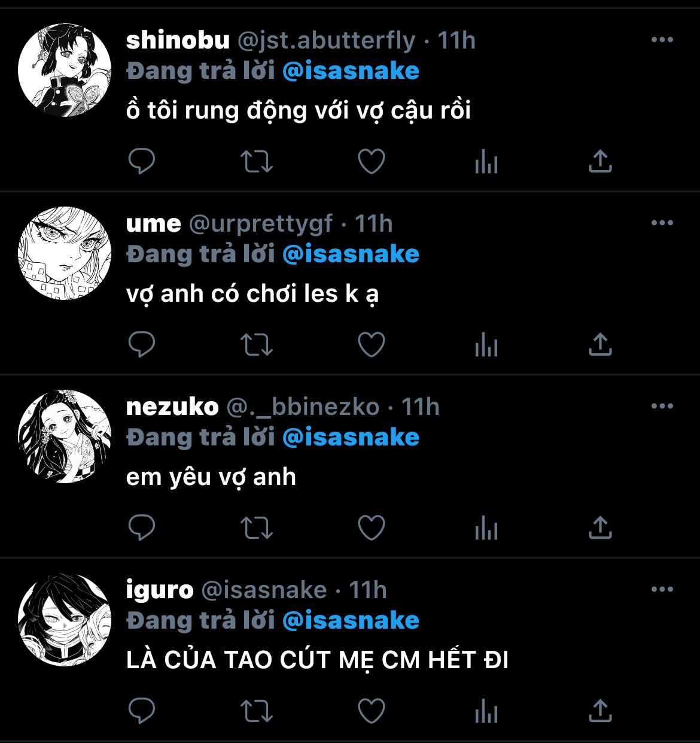Screen dimensions: 700x743
Task: View analytics on nezuko's tweet
Action: [x=486, y=528]
